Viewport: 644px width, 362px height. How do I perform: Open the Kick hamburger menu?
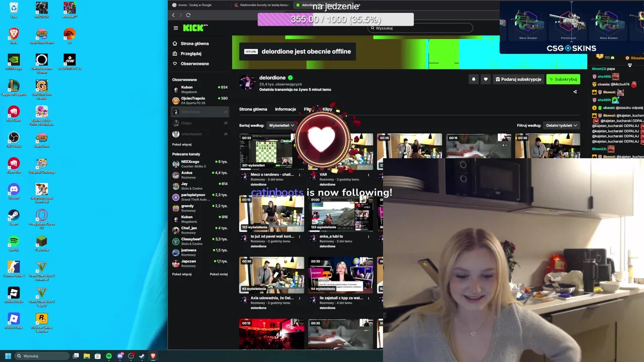click(x=176, y=28)
